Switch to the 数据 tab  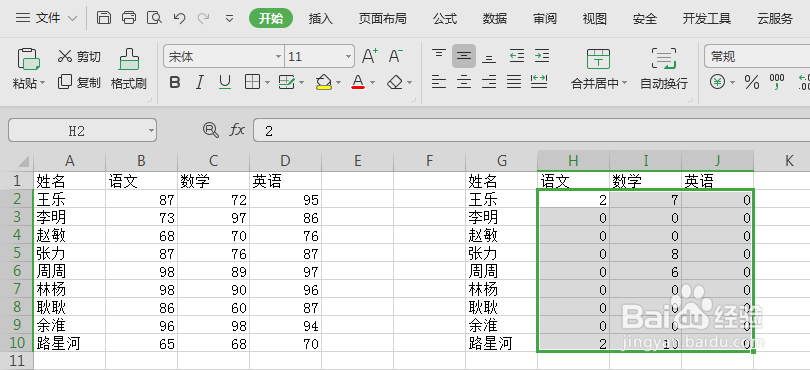495,19
